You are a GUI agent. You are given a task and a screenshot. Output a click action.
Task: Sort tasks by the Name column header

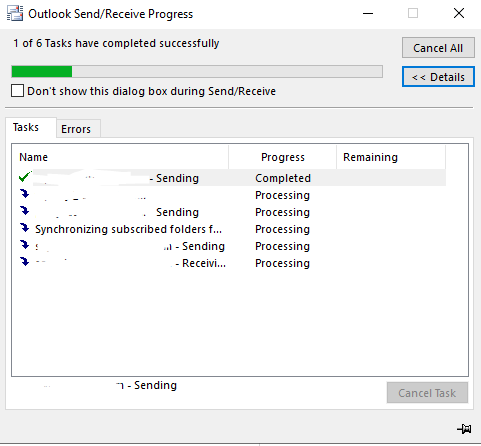click(x=120, y=157)
